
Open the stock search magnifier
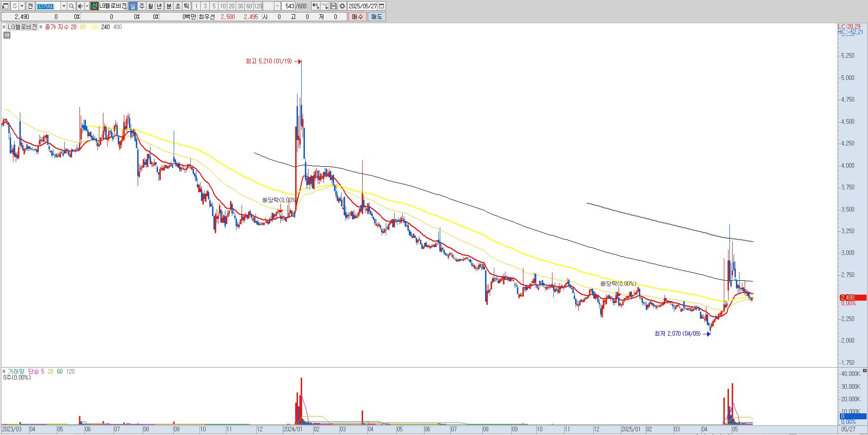tap(72, 6)
